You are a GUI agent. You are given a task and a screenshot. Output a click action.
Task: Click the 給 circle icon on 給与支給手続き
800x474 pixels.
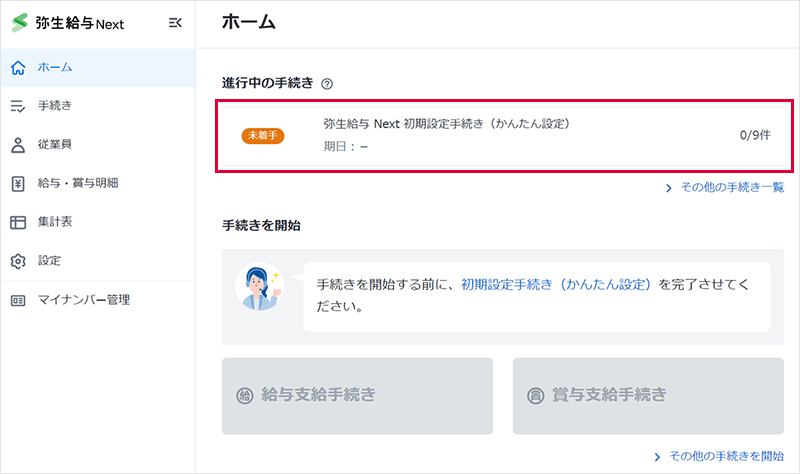coord(245,395)
